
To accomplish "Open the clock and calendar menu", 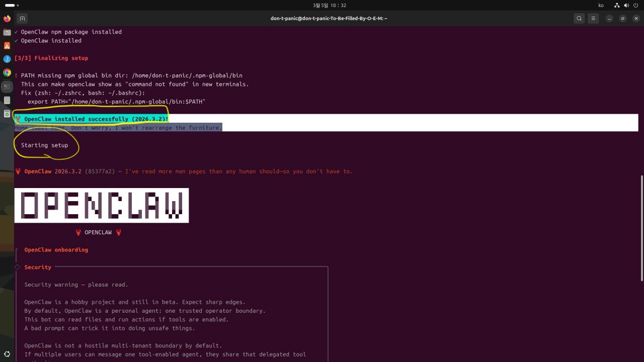I will point(329,5).
